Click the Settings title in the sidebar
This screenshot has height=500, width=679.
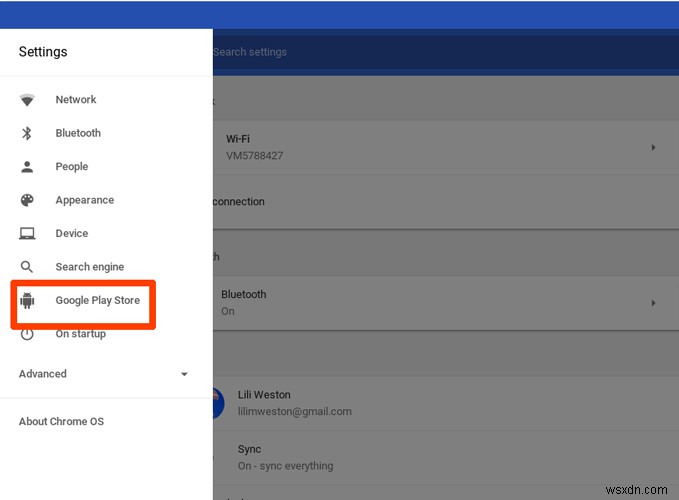(x=43, y=52)
